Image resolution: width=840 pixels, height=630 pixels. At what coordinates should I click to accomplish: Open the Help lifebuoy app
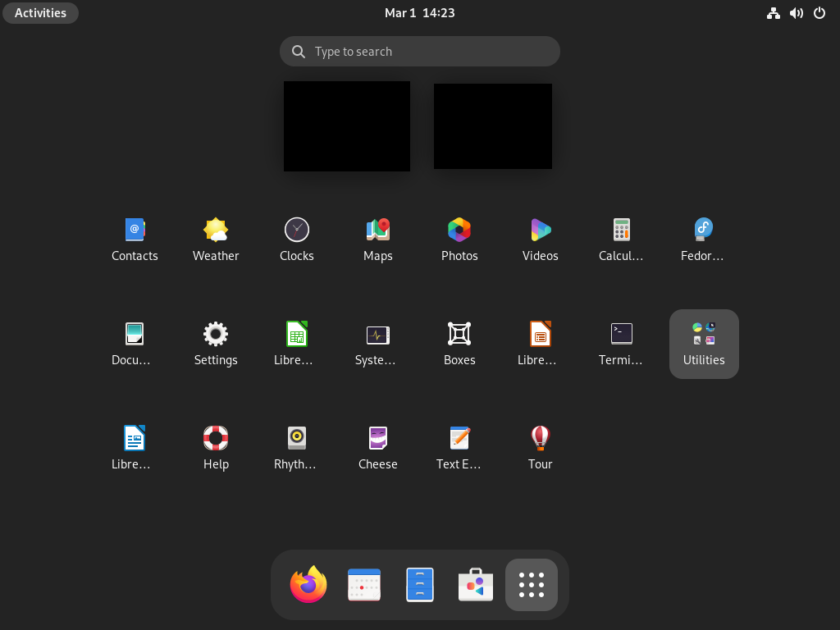coord(216,448)
